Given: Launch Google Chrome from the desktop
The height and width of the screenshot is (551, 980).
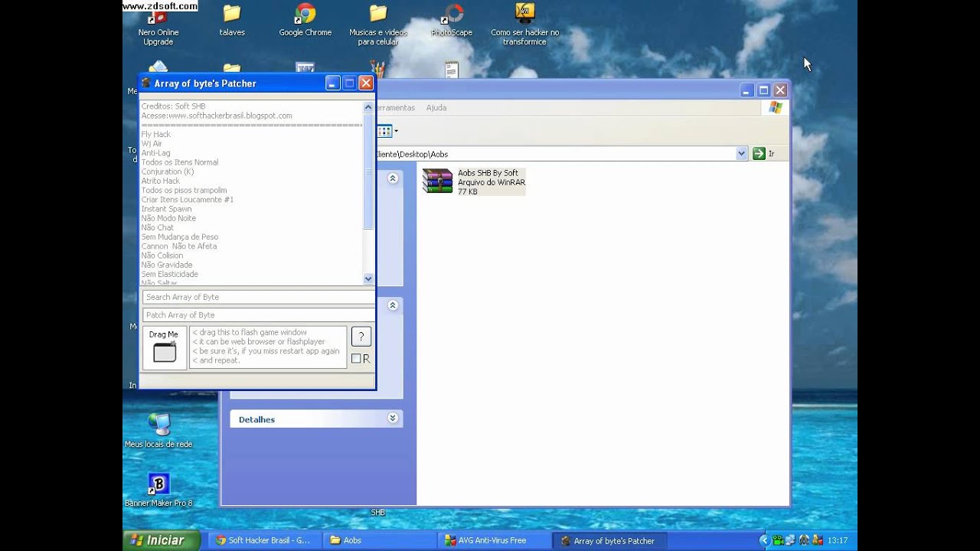Looking at the screenshot, I should click(305, 21).
